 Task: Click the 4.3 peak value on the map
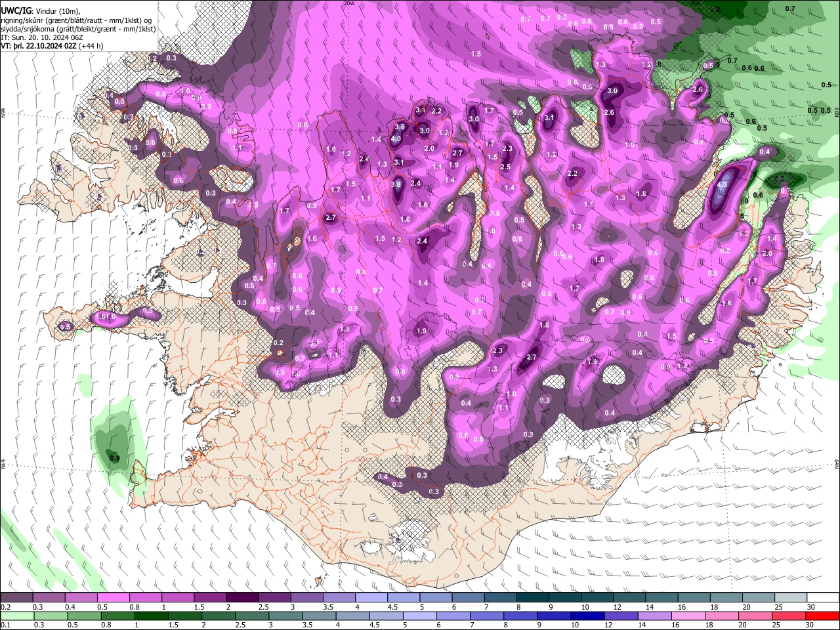[722, 185]
